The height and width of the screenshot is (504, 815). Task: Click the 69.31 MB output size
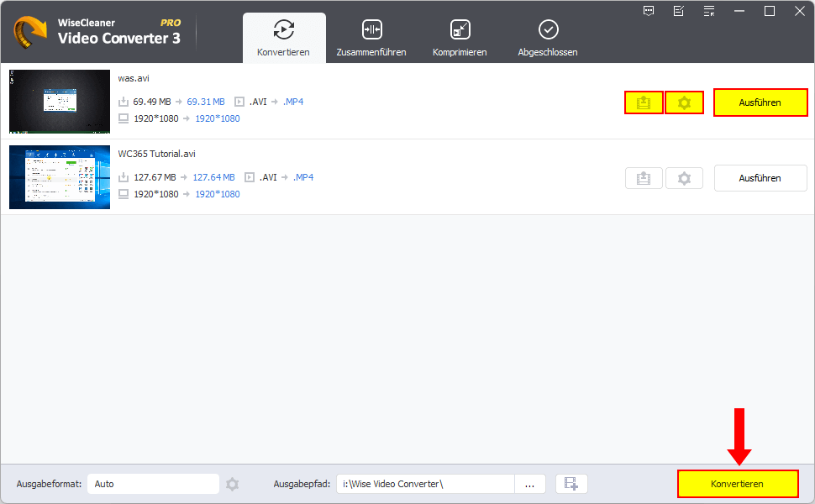206,102
